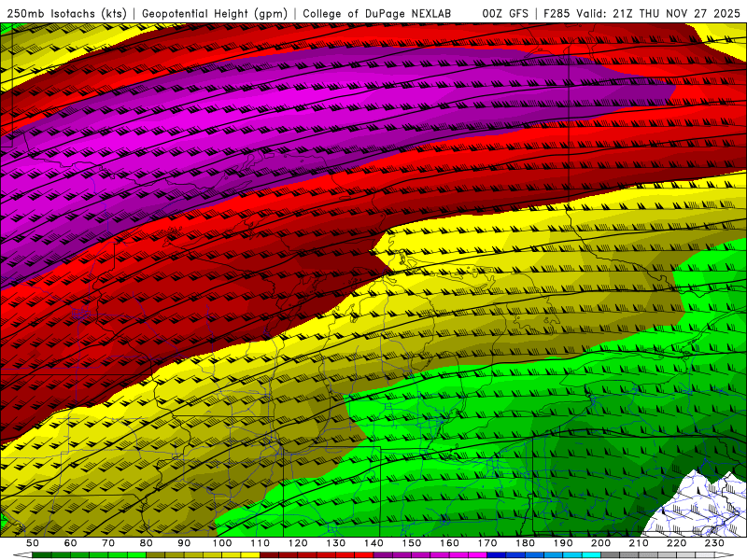Click the 110 value on the legend scale
747x560 pixels.
coord(261,543)
